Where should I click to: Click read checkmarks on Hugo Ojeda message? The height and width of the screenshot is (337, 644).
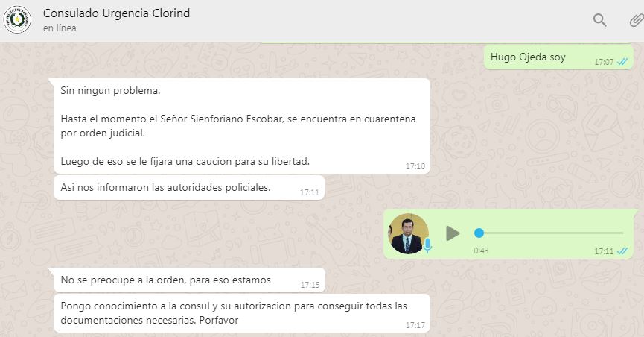pyautogui.click(x=622, y=62)
